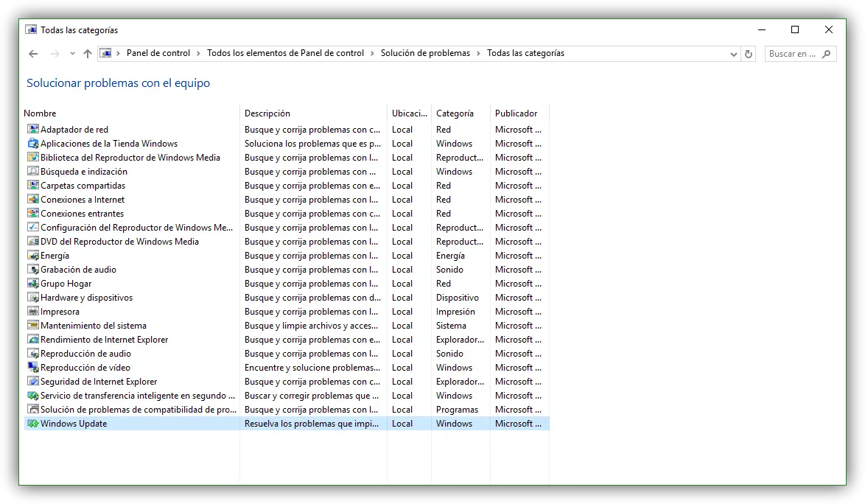Open Reproducción de vídeo troubleshooter

tap(85, 368)
